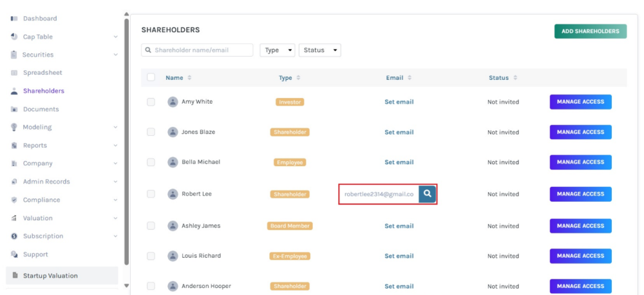This screenshot has width=644, height=295.
Task: Click Ashley James's avatar icon
Action: coord(173,226)
